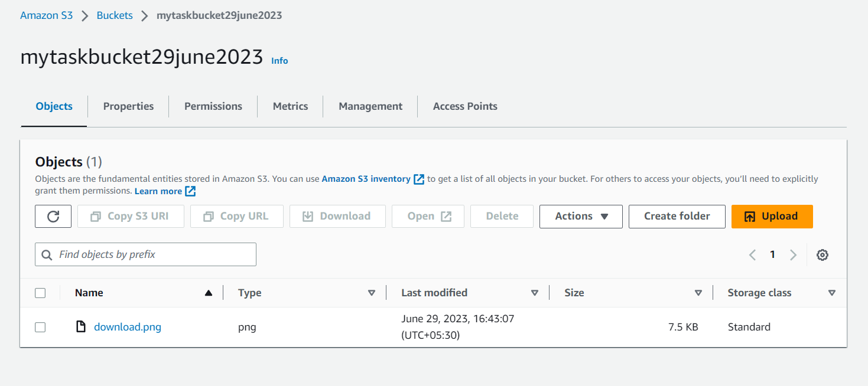Open the download.png object link
868x386 pixels.
(x=127, y=326)
